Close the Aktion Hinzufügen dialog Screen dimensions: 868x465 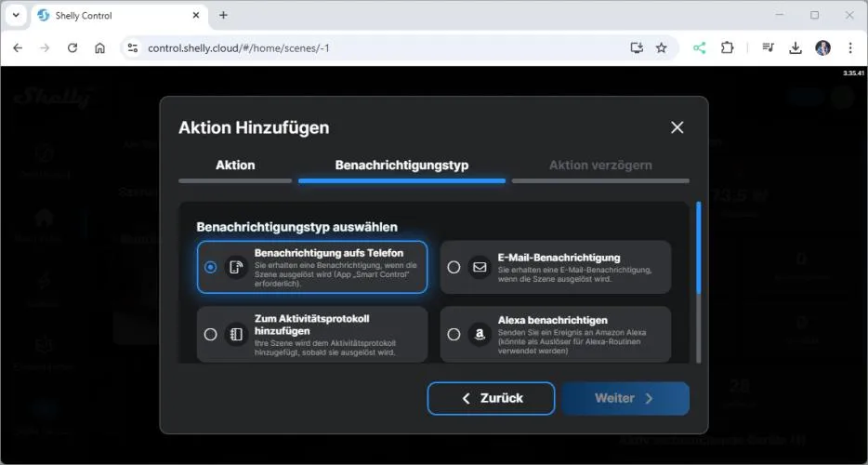677,127
